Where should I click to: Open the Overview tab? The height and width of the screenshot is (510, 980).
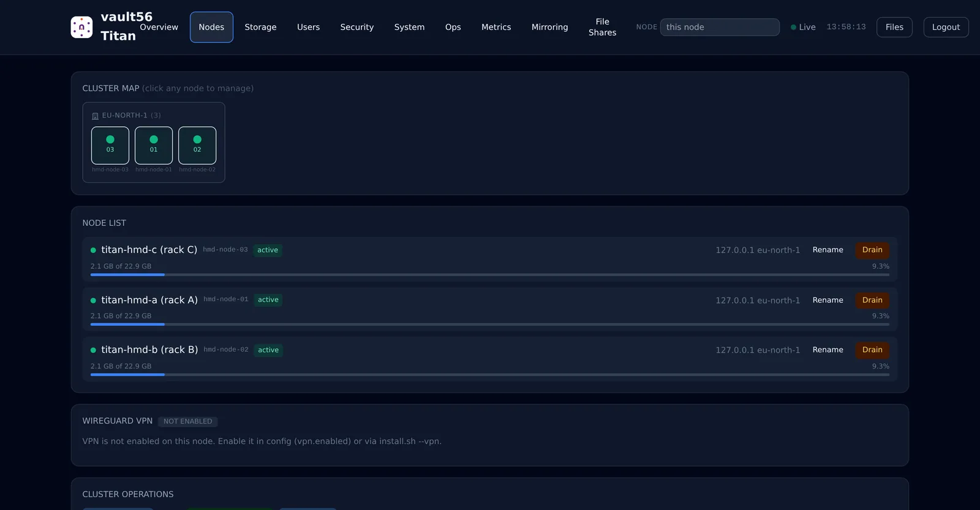pyautogui.click(x=159, y=27)
